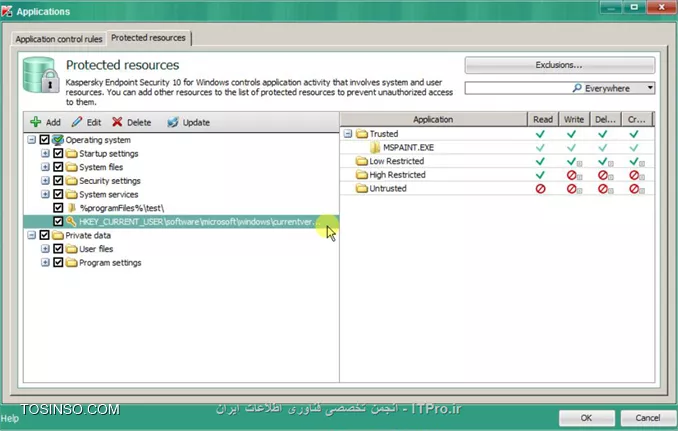Click the Startup settings folder icon
Screen dimensions: 678x431
click(72, 153)
